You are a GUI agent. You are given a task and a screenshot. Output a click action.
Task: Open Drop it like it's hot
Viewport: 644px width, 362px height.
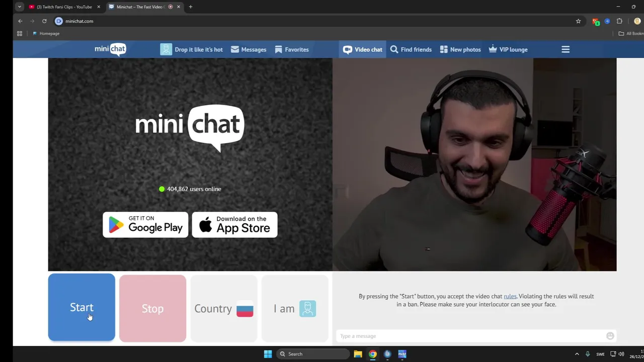191,49
